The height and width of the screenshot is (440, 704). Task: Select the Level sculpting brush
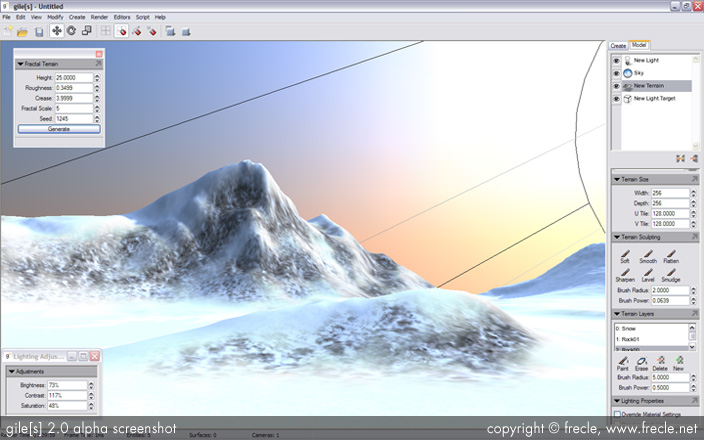648,276
